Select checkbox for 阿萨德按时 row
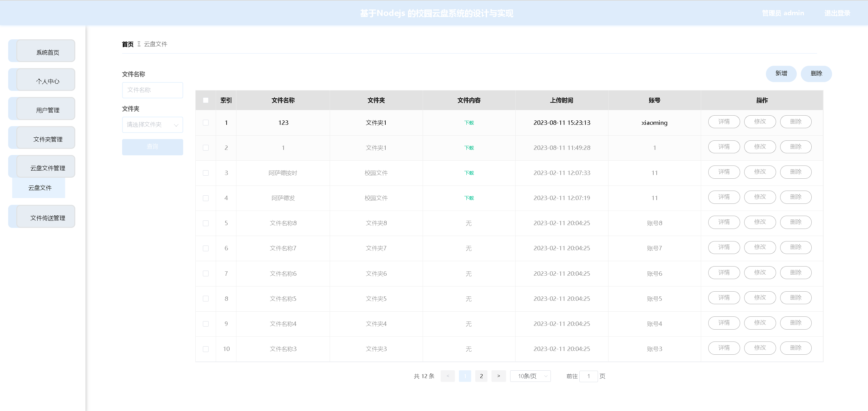This screenshot has width=868, height=411. (x=206, y=173)
